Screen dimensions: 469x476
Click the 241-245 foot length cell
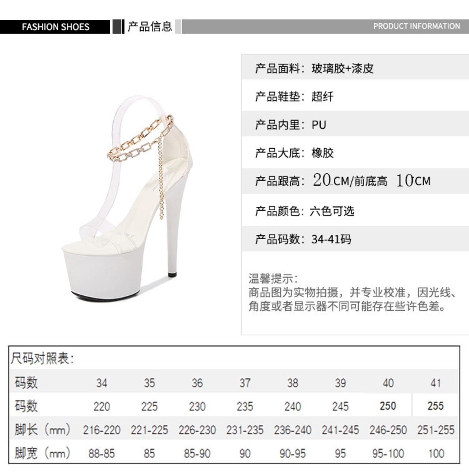coord(340,430)
